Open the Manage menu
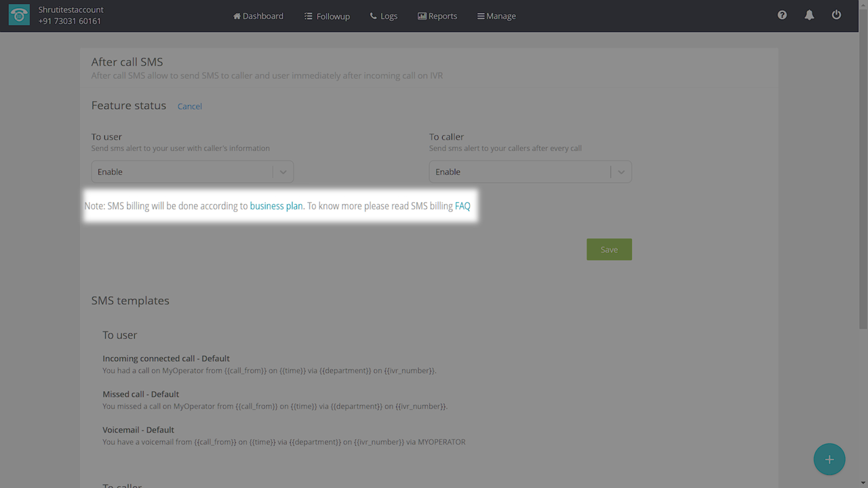The height and width of the screenshot is (488, 868). (496, 16)
